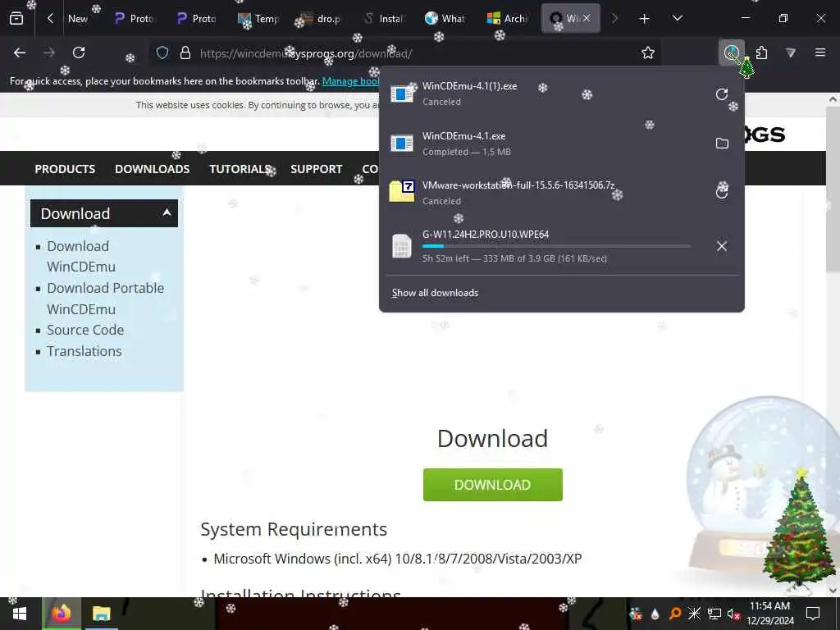Open the Translations link
Viewport: 840px width, 630px height.
(x=84, y=351)
